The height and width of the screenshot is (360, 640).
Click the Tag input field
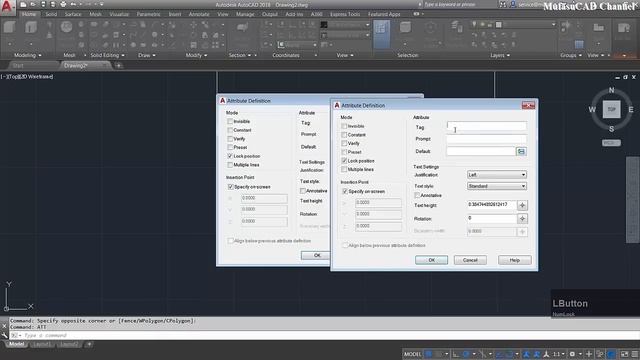tap(487, 126)
